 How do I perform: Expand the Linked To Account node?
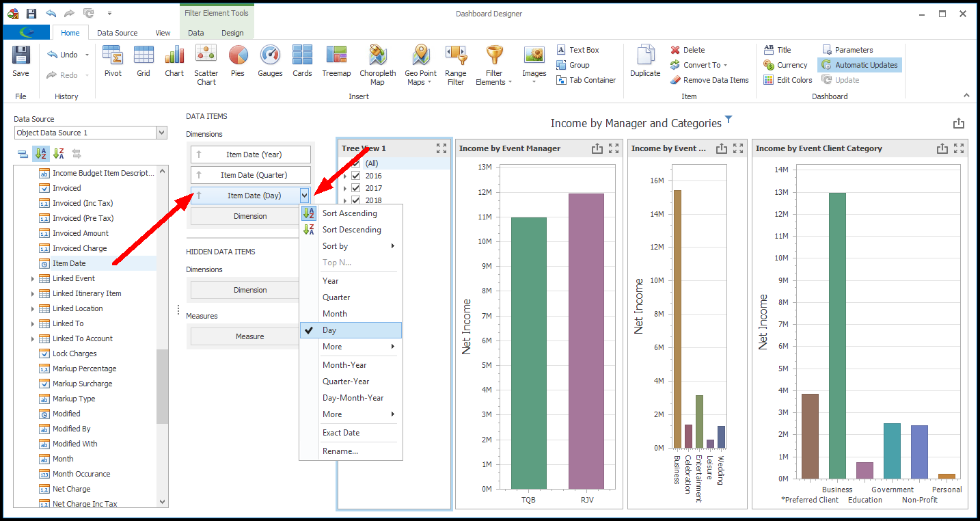pos(33,338)
